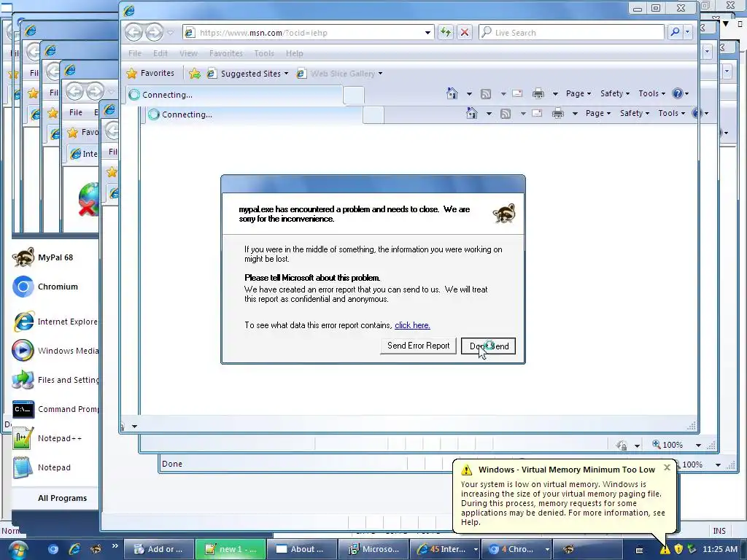Viewport: 747px width, 560px height.
Task: Select the first Connecting... tab
Action: coord(234,95)
